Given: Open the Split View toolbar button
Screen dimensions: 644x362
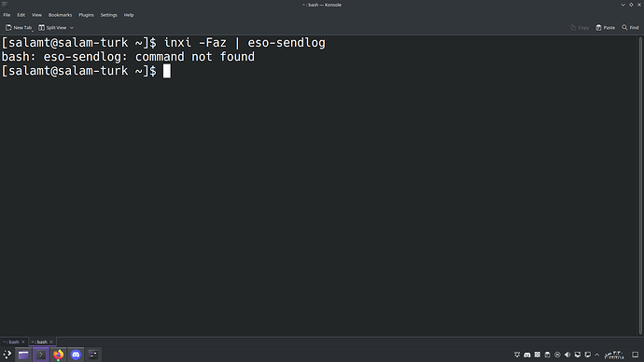Looking at the screenshot, I should coord(52,27).
